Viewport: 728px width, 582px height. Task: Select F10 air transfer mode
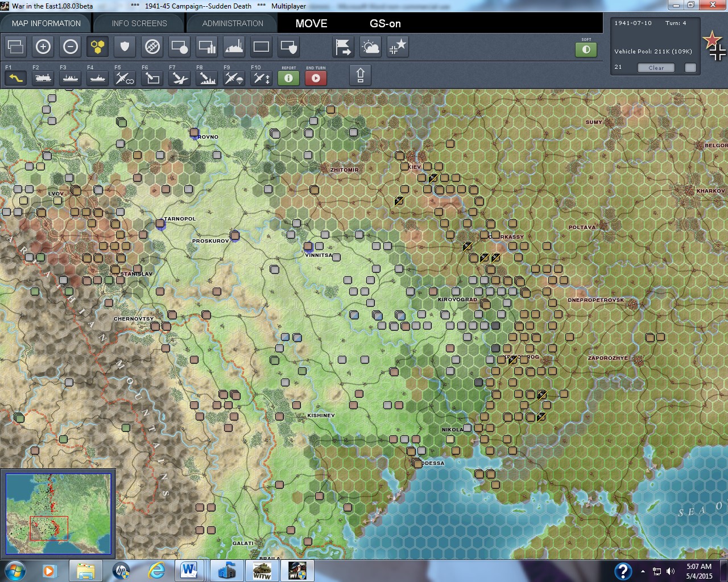tap(262, 78)
